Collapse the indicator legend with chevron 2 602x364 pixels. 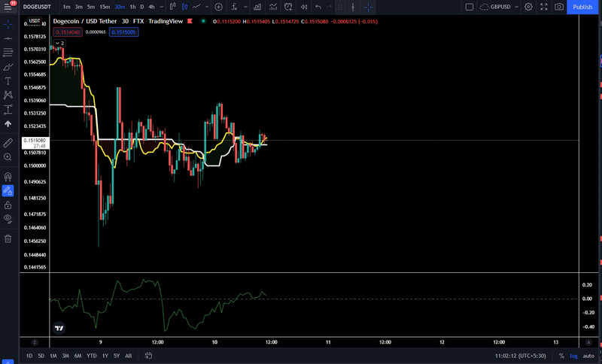[59, 44]
